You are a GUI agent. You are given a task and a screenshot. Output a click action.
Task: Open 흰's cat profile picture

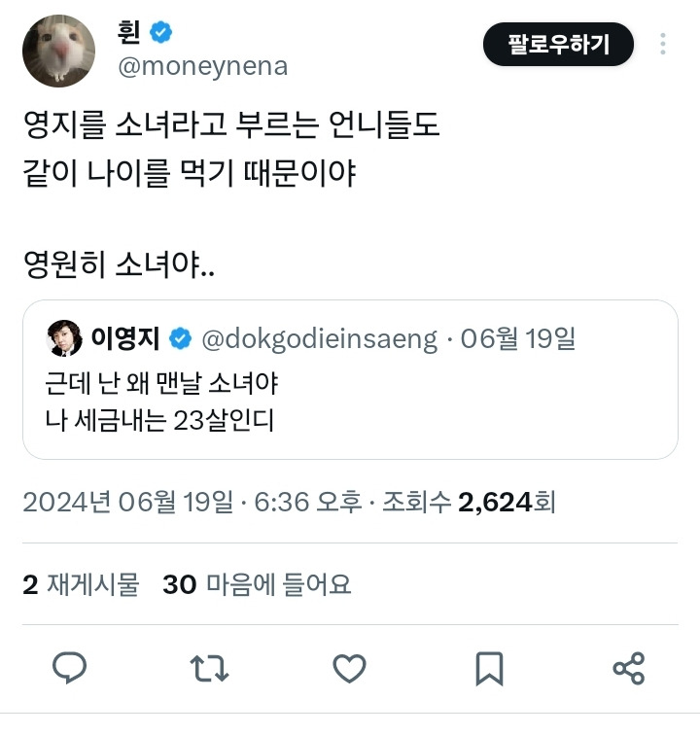(x=58, y=51)
